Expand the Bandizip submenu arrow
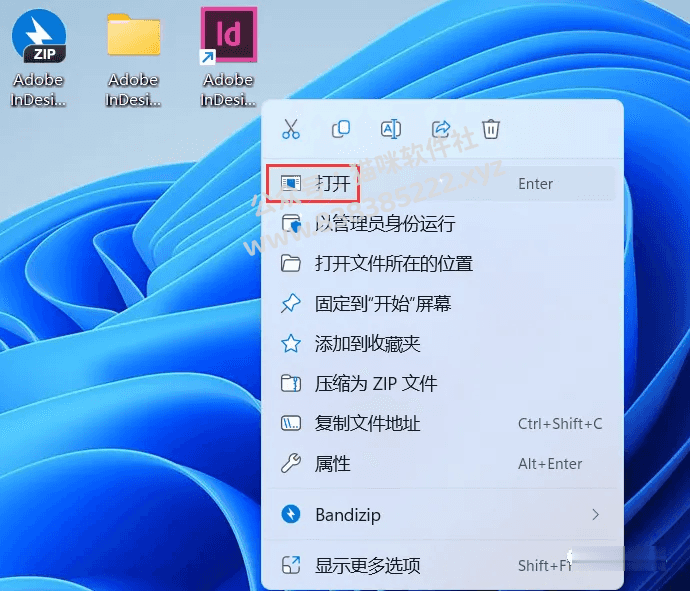This screenshot has width=690, height=591. pos(595,514)
